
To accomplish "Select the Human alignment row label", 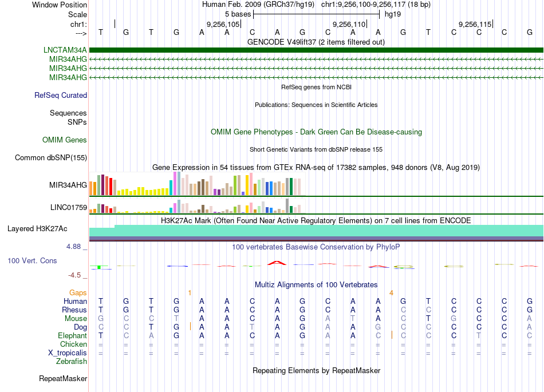I will point(75,301).
